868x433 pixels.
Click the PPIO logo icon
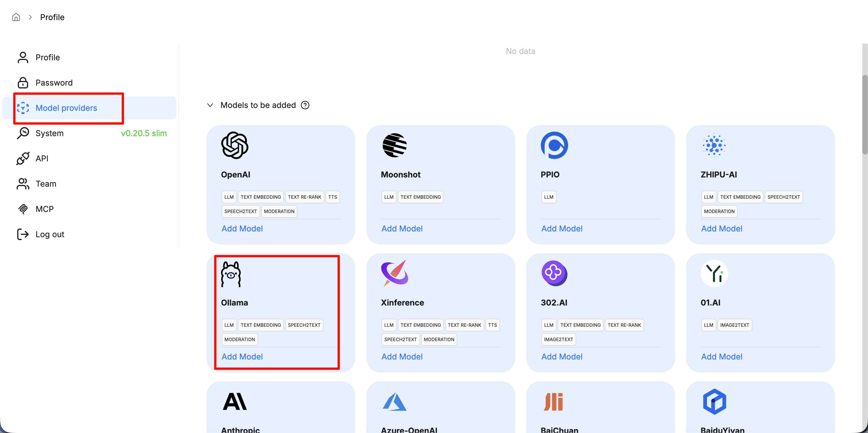554,145
